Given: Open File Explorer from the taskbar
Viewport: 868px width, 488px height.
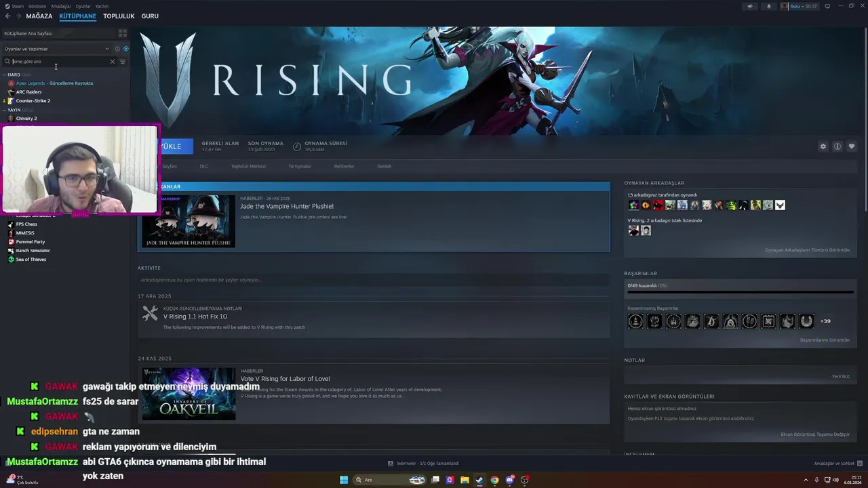Looking at the screenshot, I should (465, 480).
